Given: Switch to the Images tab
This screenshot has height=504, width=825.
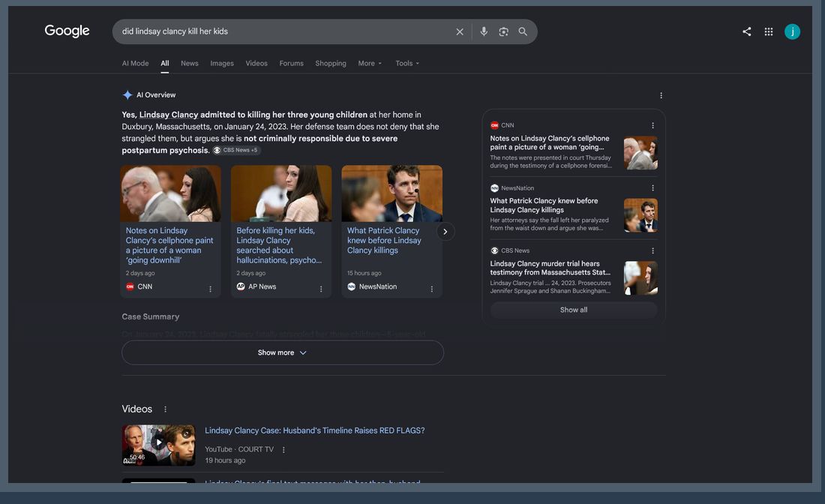Looking at the screenshot, I should pos(222,63).
